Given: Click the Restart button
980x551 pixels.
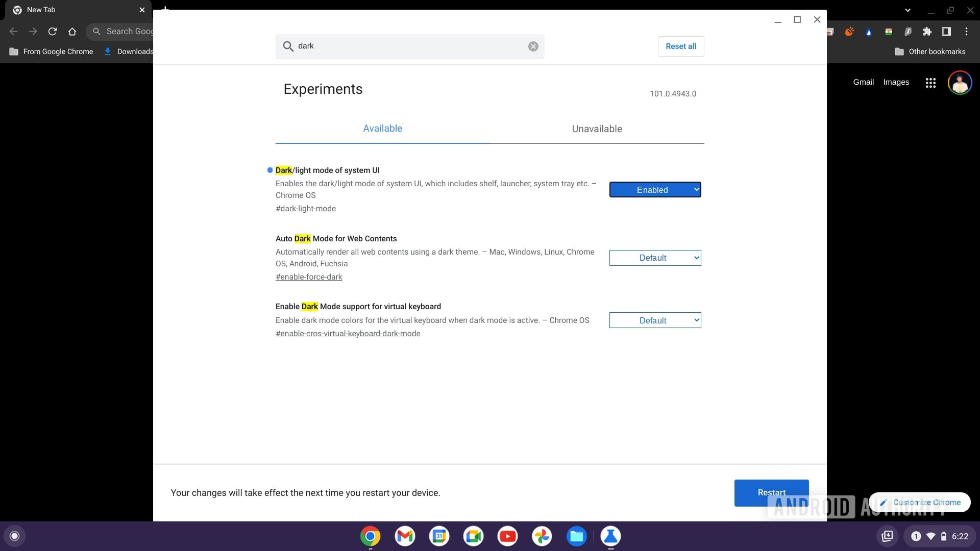Looking at the screenshot, I should click(x=771, y=492).
